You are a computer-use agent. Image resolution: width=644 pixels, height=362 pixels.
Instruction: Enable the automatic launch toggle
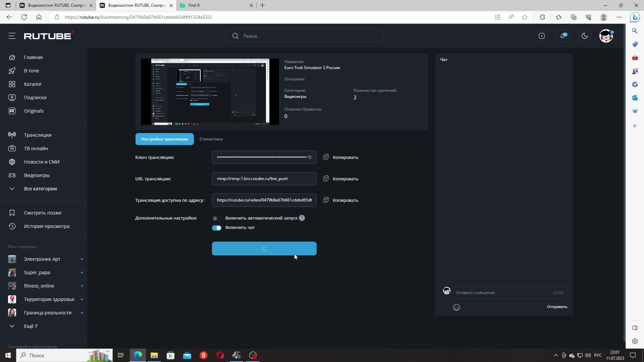216,218
